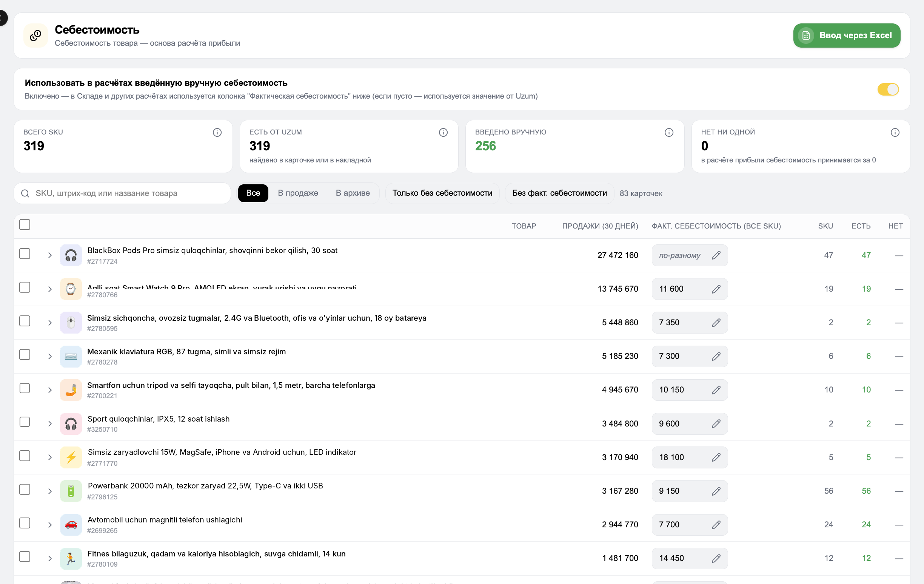Click the headphones thumbnail for BlackBox Pods Pro
The width and height of the screenshot is (924, 584).
click(x=71, y=255)
